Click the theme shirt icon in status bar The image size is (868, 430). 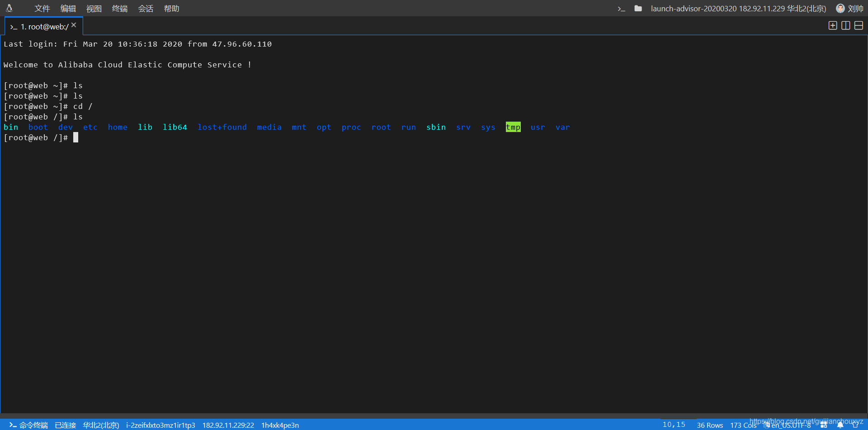[855, 425]
